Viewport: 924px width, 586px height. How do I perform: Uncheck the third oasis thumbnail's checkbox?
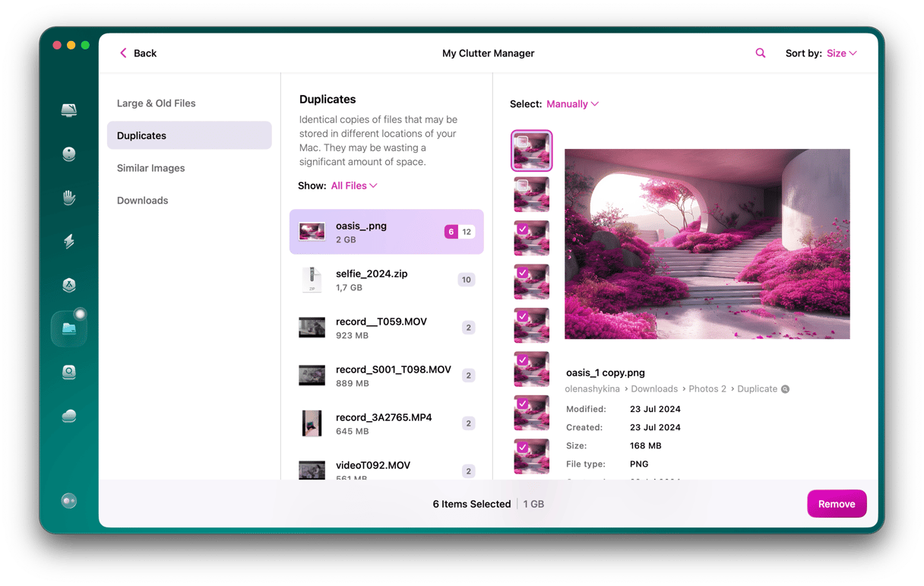click(x=522, y=229)
